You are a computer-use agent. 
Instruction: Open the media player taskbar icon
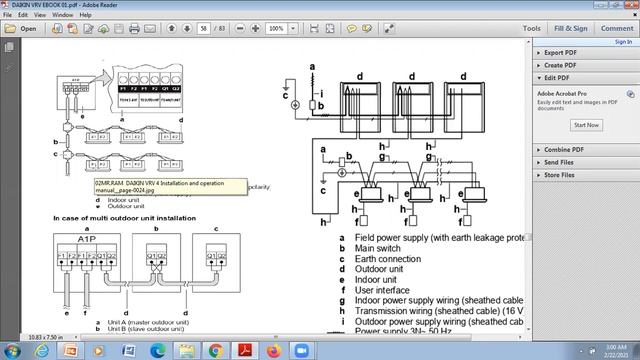point(98,351)
